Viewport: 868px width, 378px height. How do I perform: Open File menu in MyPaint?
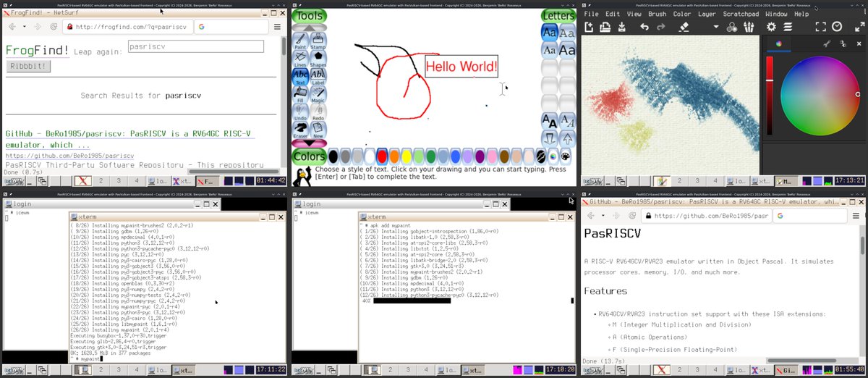pyautogui.click(x=591, y=14)
